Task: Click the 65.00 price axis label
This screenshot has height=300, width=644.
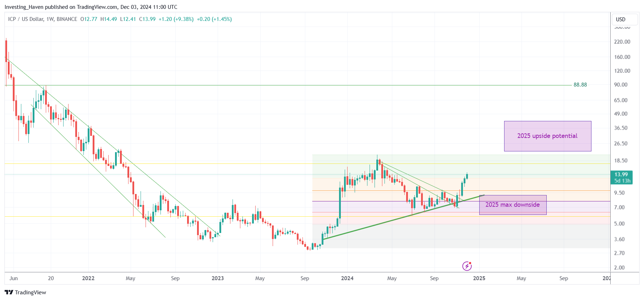Action: 621,100
